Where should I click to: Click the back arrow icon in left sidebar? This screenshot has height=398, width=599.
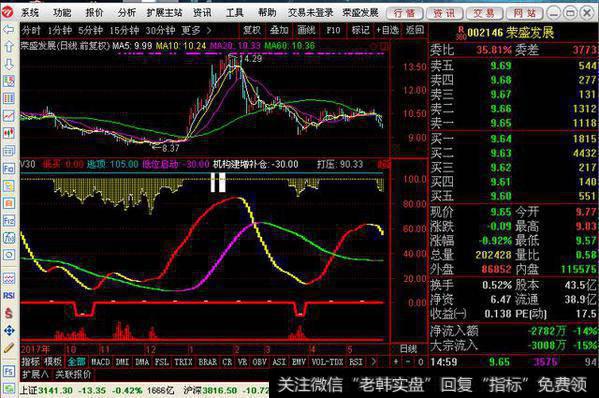pyautogui.click(x=8, y=30)
